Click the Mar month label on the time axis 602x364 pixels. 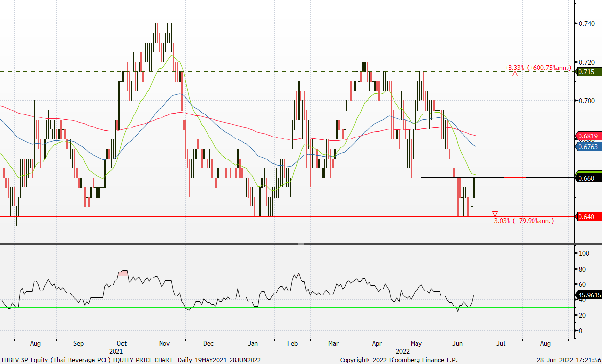click(x=333, y=344)
